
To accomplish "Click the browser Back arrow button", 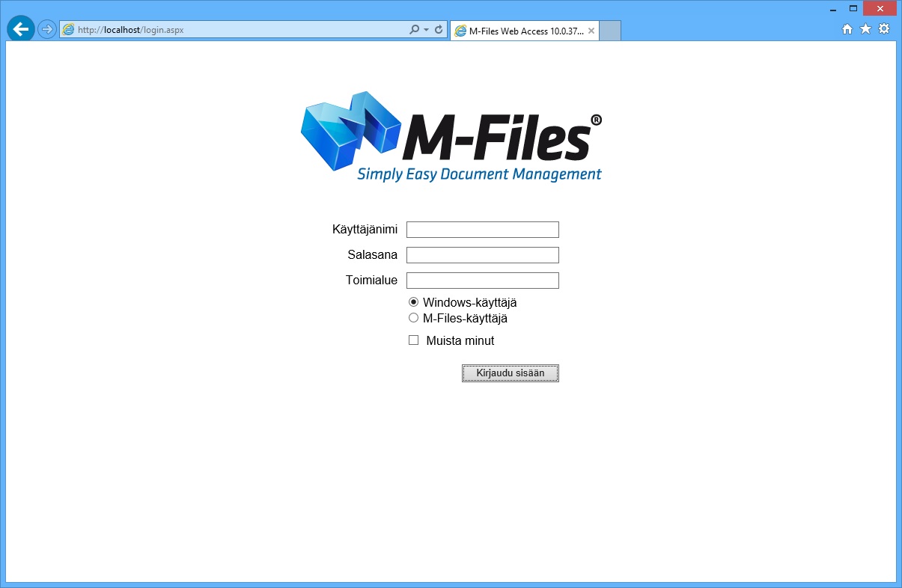I will pyautogui.click(x=21, y=30).
